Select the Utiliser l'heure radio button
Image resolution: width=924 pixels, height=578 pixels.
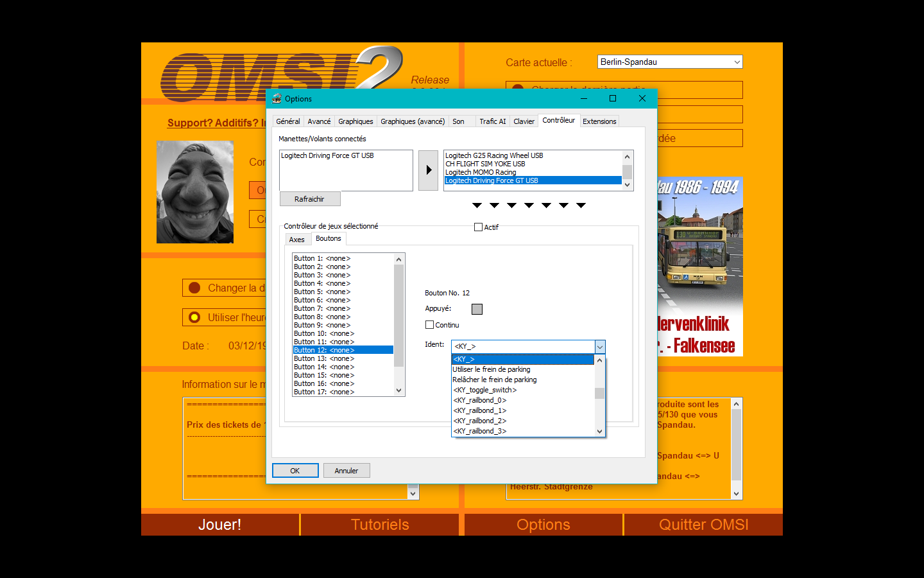click(x=194, y=317)
